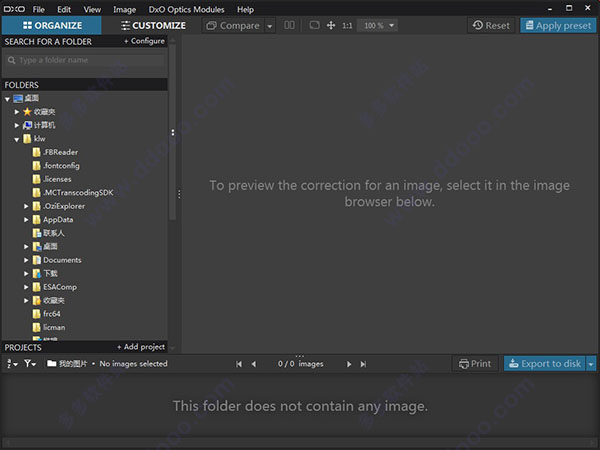
Task: Click the image browser horizontal scrollbar
Action: [300, 442]
